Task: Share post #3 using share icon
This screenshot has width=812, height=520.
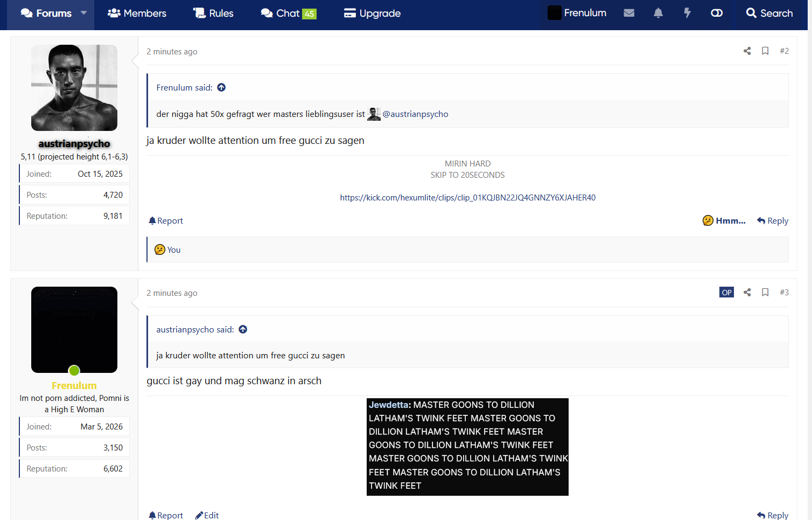Action: 747,292
